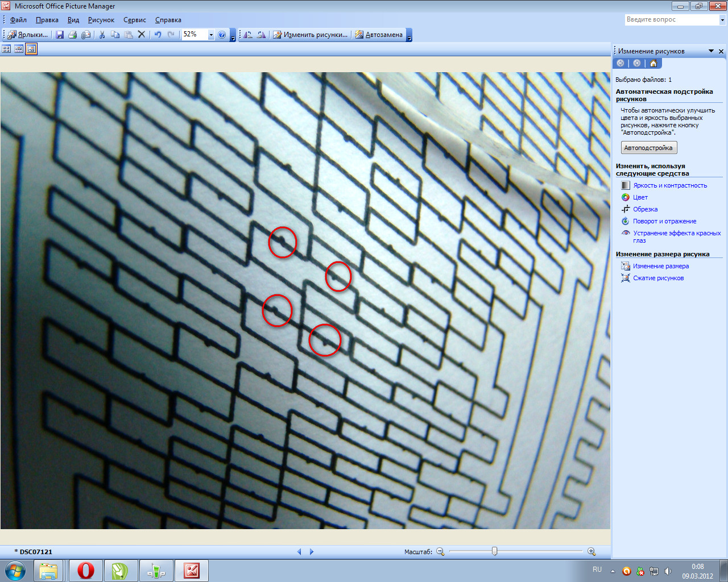This screenshot has height=582, width=728.
Task: Save the picture with the floppy icon
Action: [60, 35]
